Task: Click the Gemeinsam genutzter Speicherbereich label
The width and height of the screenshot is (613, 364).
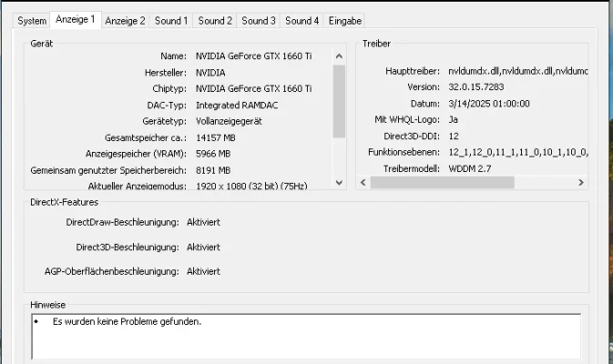Action: [108, 171]
